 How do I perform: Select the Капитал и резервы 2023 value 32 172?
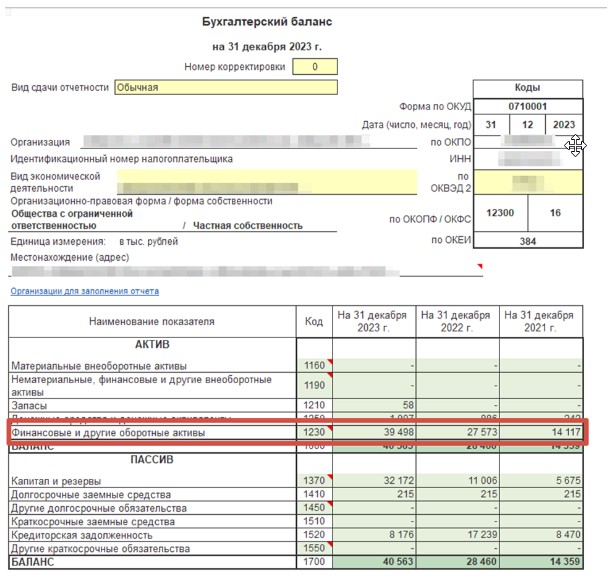point(374,480)
